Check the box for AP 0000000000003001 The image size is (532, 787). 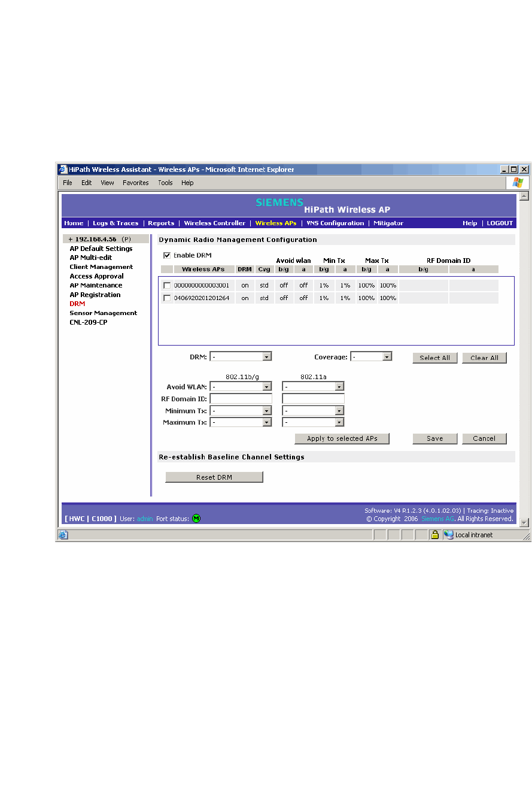(167, 286)
